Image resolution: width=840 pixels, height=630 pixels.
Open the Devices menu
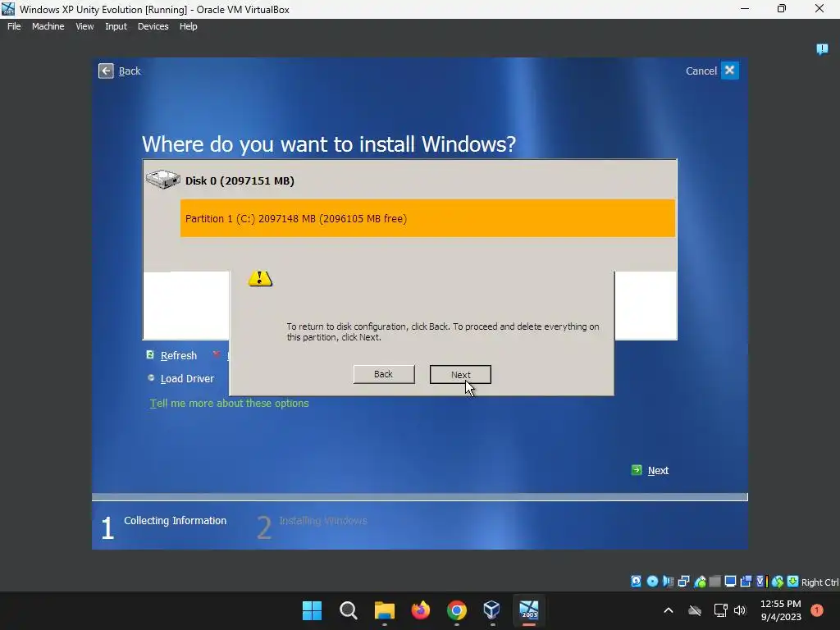coord(153,26)
